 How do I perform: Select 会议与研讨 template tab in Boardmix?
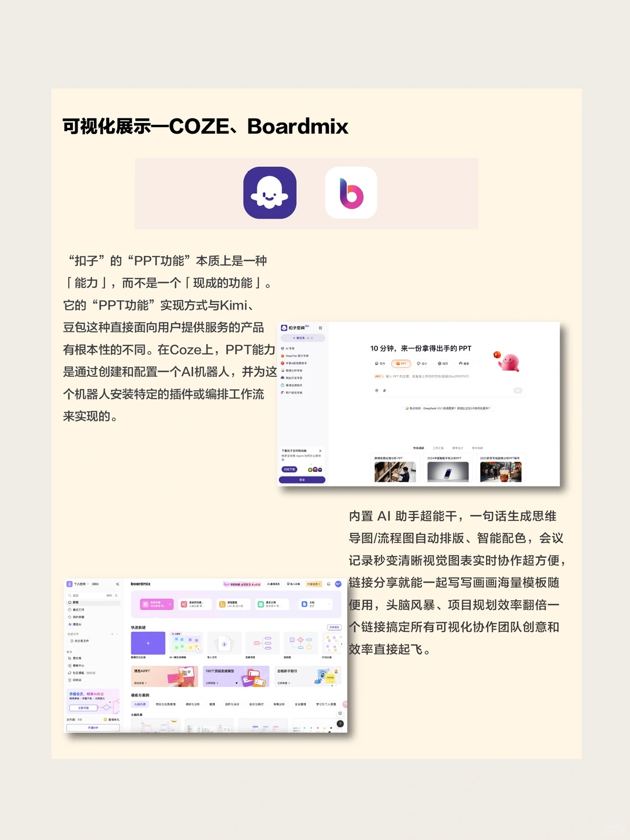[256, 704]
